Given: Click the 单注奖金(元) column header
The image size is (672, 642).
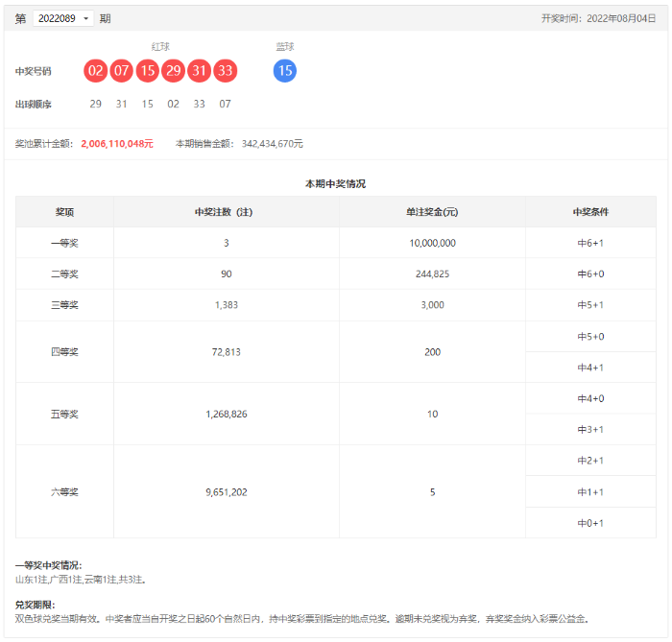Looking at the screenshot, I should point(432,212).
